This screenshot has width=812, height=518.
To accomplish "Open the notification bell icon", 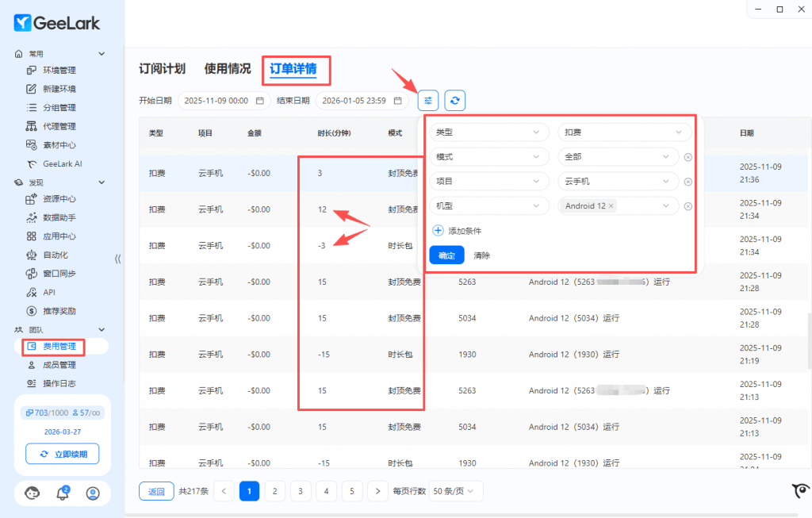I will coord(63,493).
